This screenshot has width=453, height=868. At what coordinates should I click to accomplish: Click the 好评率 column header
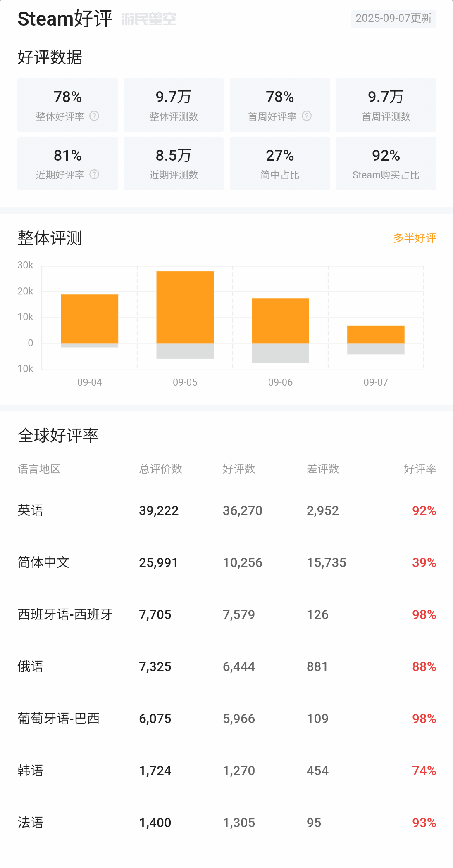click(420, 469)
